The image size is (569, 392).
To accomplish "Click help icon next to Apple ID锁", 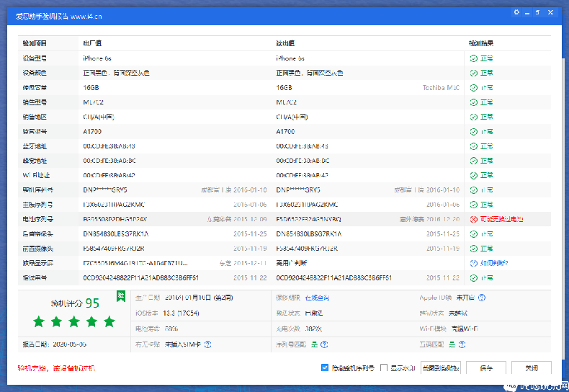I will (x=482, y=298).
